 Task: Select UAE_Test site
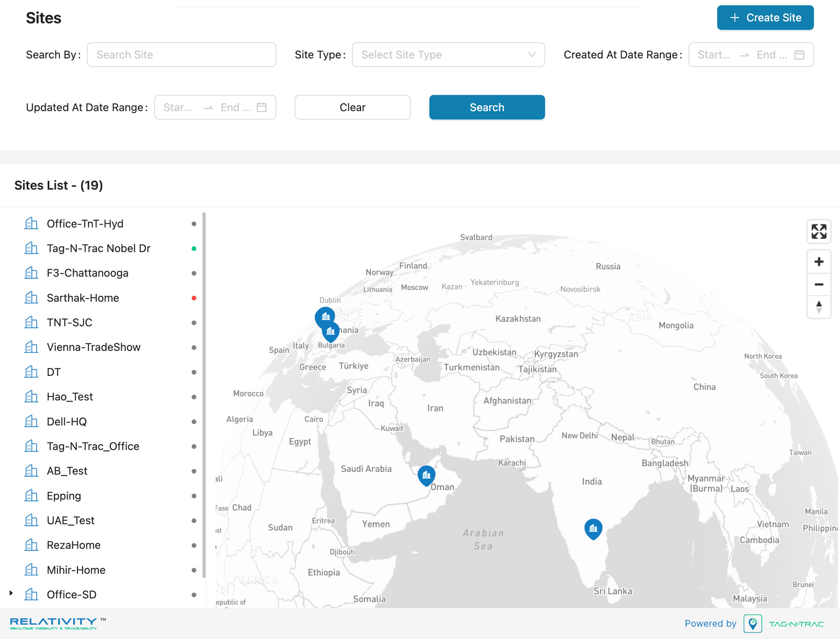click(71, 521)
